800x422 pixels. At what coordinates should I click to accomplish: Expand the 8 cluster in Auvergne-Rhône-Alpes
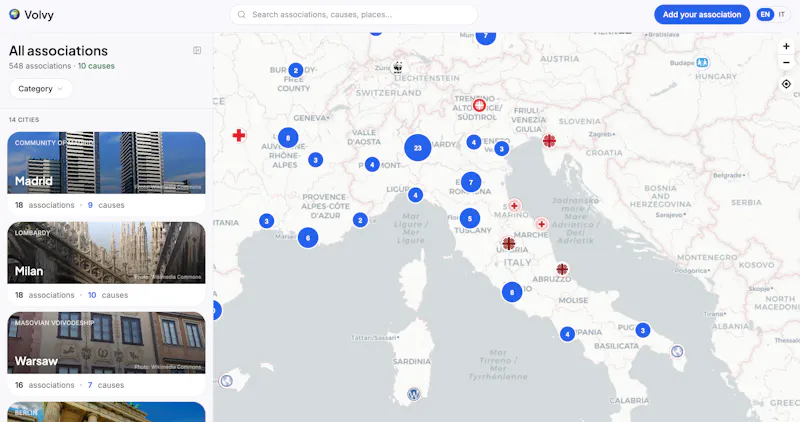click(288, 138)
